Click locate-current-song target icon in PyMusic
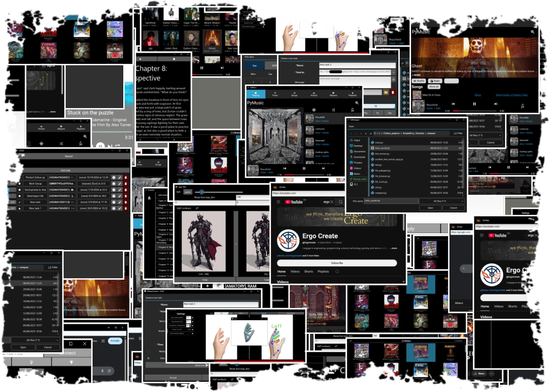The image size is (550, 392). (x=314, y=110)
